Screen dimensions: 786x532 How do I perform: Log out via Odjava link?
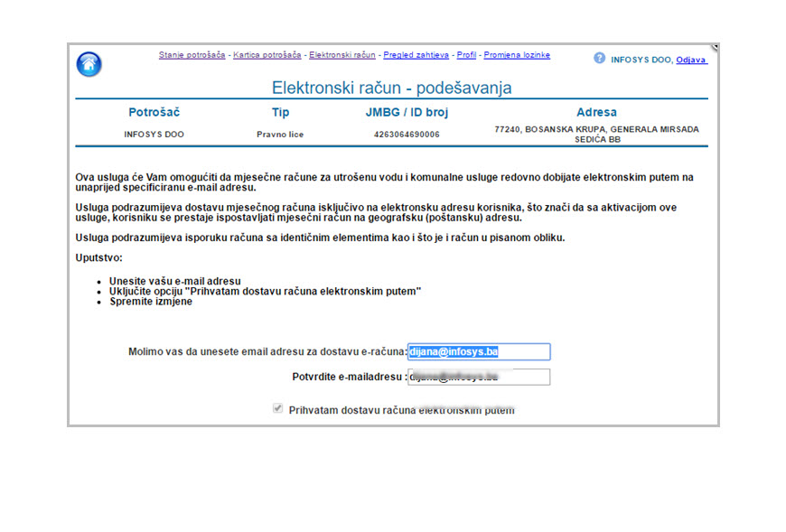click(691, 61)
